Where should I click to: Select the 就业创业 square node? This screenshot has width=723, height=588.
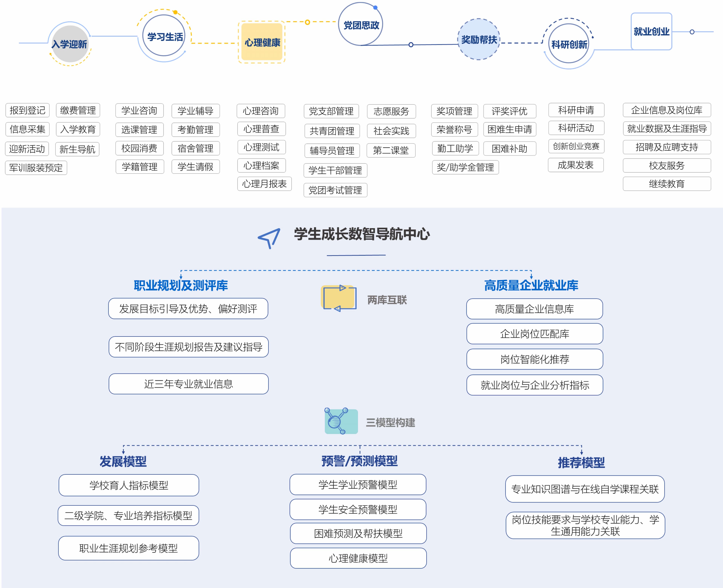tap(651, 31)
